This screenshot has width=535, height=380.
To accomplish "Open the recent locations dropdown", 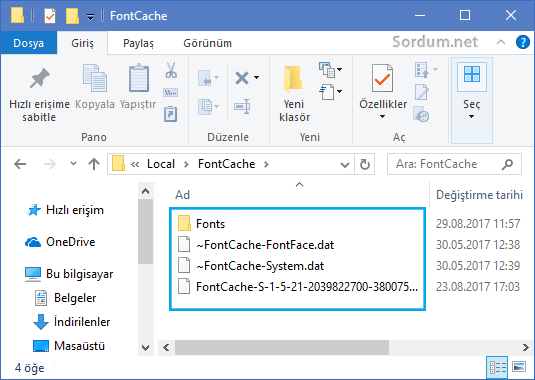I will click(73, 163).
